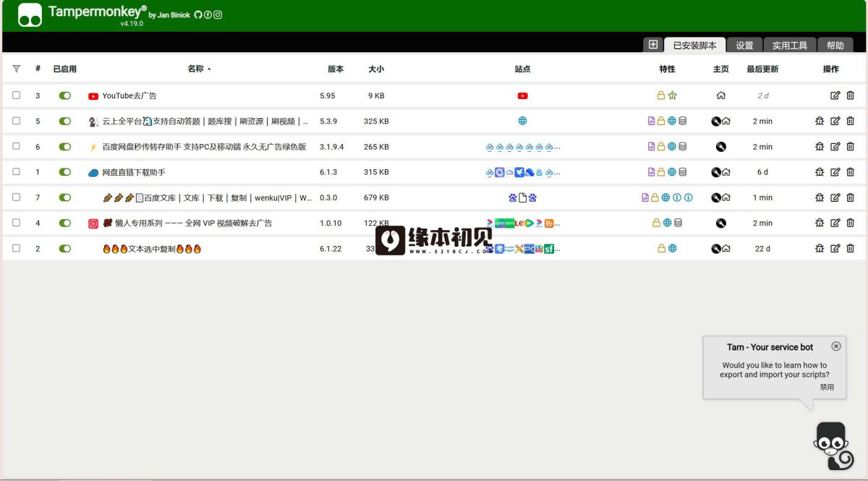Click the bug icon for 文本选中复制

point(820,249)
